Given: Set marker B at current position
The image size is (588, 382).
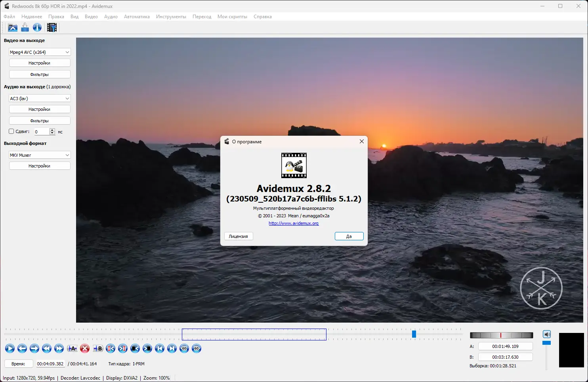Looking at the screenshot, I should 97,348.
